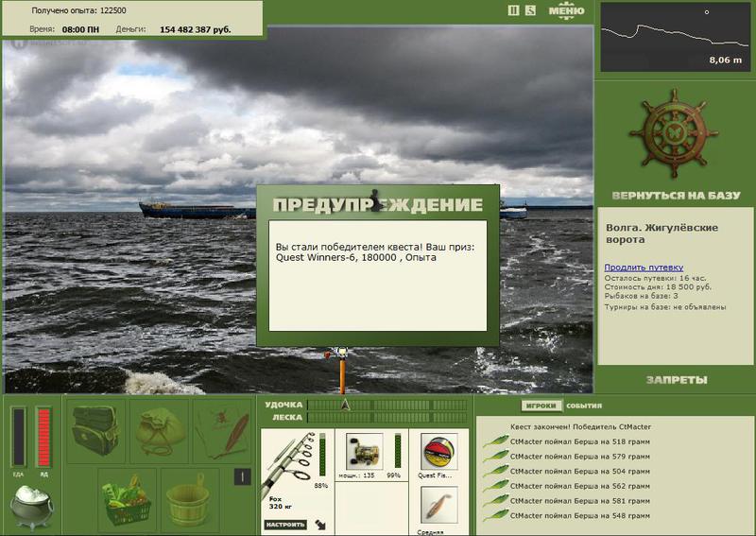Image resolution: width=756 pixels, height=536 pixels.
Task: Click the НАСТРОИТЬ tackle button
Action: tap(285, 525)
